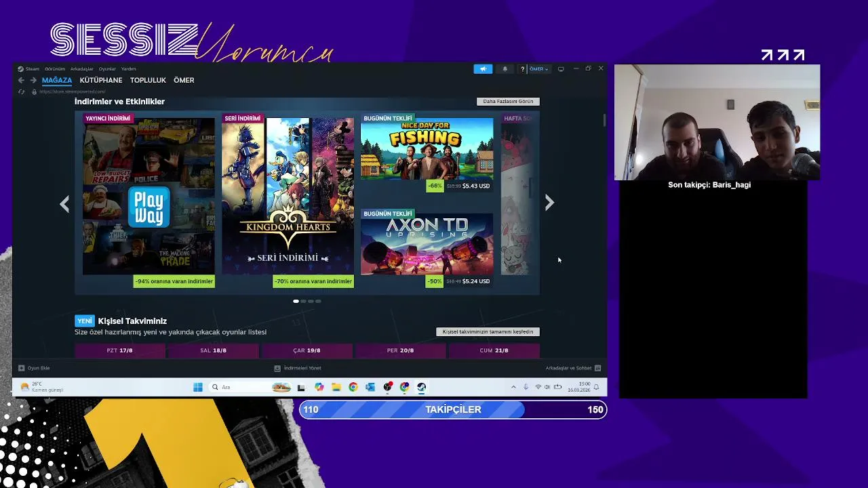Viewport: 868px width, 488px height.
Task: Open the Steam announcements megaphone button
Action: [x=483, y=68]
